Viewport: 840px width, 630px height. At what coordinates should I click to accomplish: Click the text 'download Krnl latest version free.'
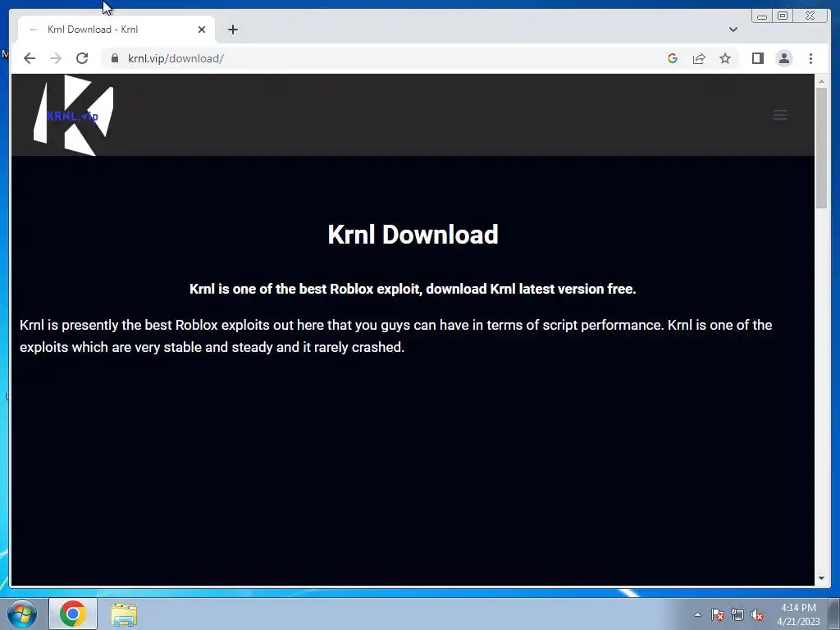[x=531, y=289]
